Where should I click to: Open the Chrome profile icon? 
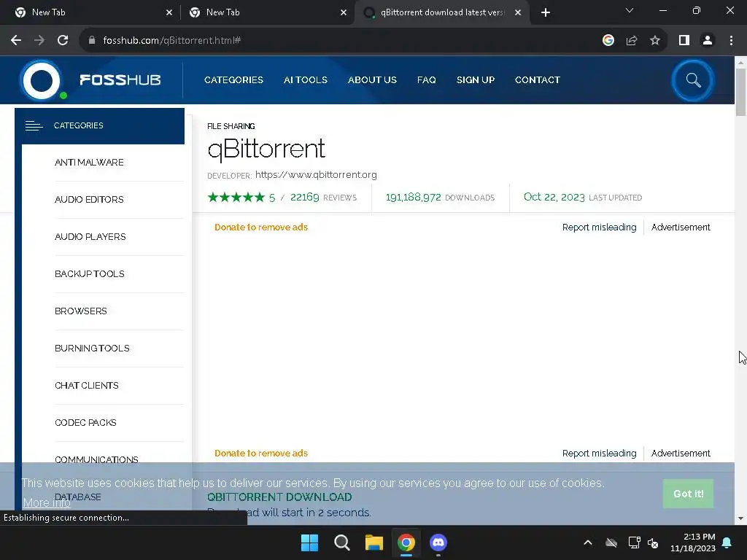pos(708,41)
